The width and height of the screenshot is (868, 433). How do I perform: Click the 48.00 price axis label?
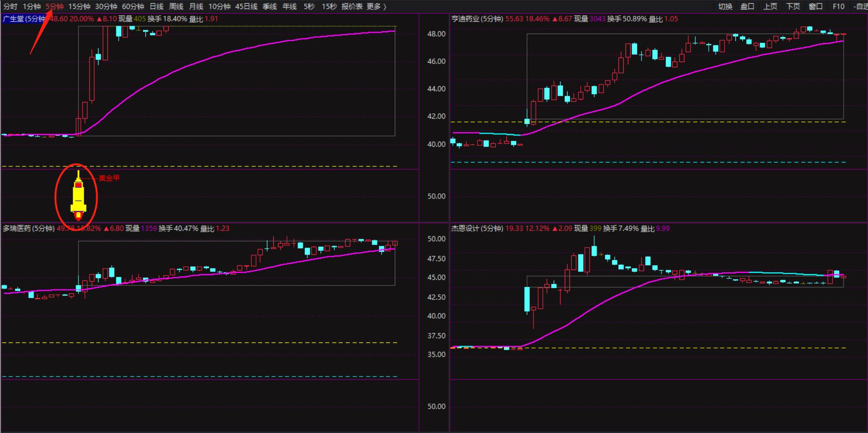click(436, 34)
